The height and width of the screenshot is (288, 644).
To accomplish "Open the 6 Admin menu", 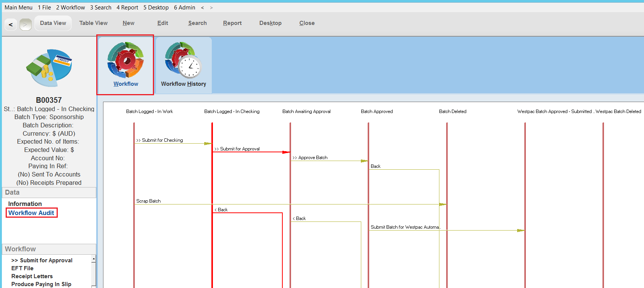I will click(185, 8).
